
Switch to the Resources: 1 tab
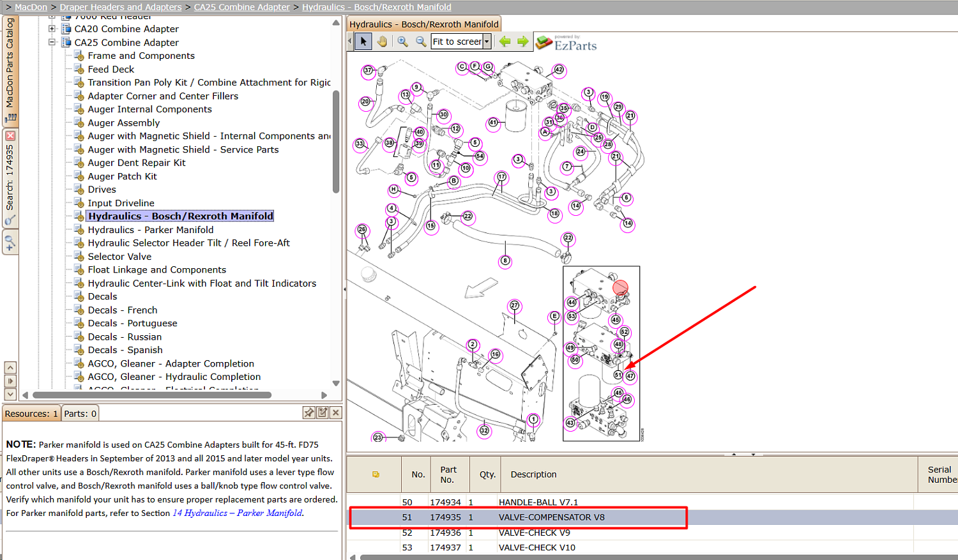31,414
